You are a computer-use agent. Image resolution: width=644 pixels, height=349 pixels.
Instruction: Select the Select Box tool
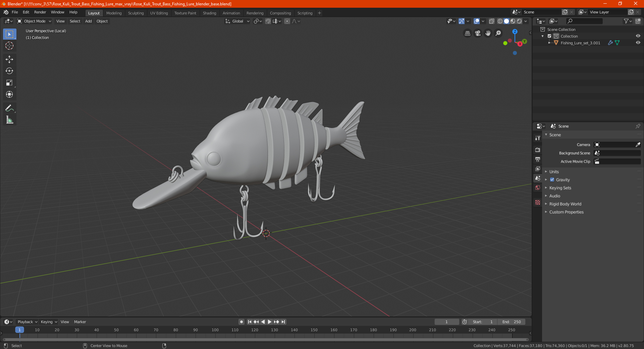pyautogui.click(x=9, y=34)
